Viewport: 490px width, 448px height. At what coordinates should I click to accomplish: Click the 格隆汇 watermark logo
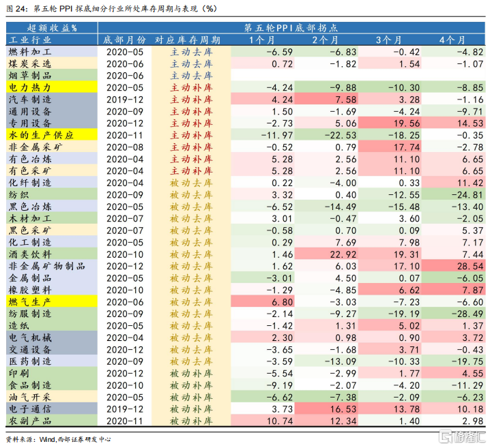click(463, 436)
